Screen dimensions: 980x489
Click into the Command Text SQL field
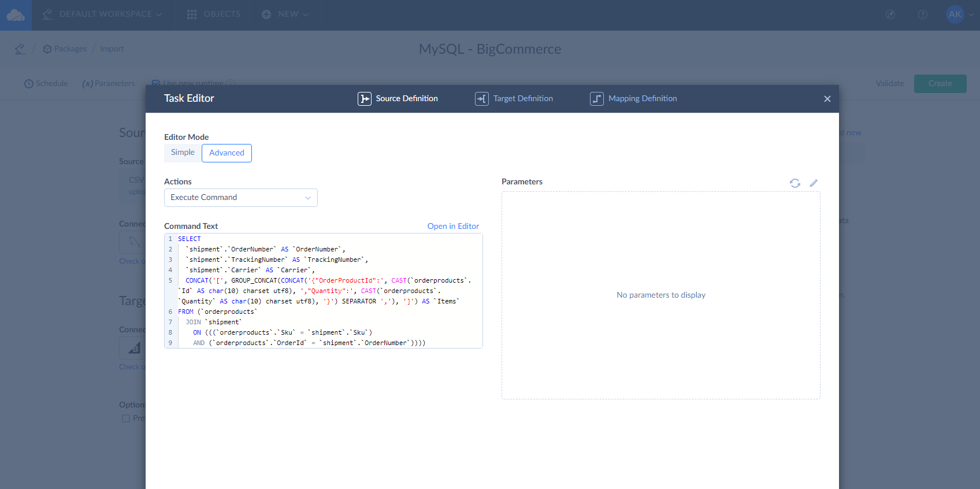pos(324,291)
